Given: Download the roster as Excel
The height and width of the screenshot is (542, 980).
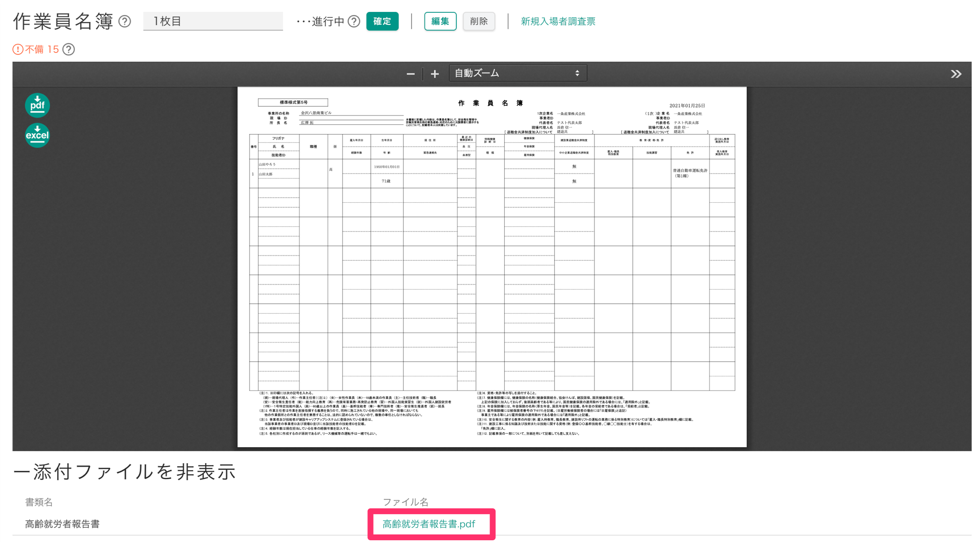Looking at the screenshot, I should (x=37, y=135).
